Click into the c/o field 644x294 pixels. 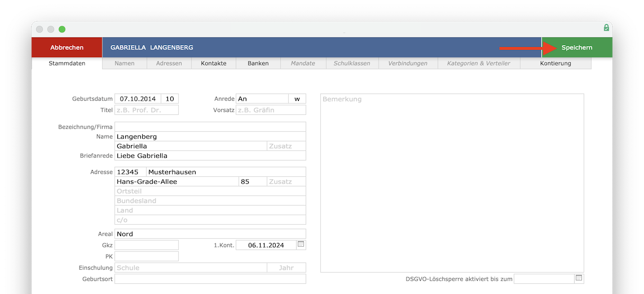coord(210,220)
